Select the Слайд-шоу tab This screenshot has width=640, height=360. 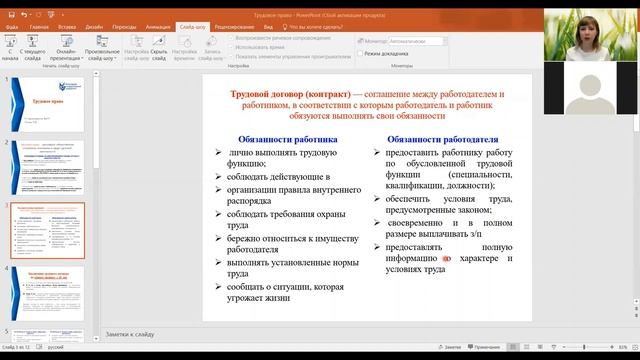point(193,27)
